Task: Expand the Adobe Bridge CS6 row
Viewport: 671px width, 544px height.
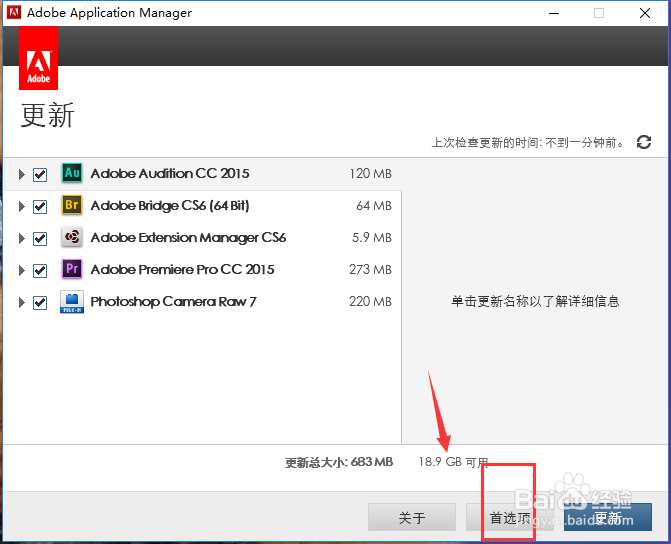Action: (x=21, y=207)
